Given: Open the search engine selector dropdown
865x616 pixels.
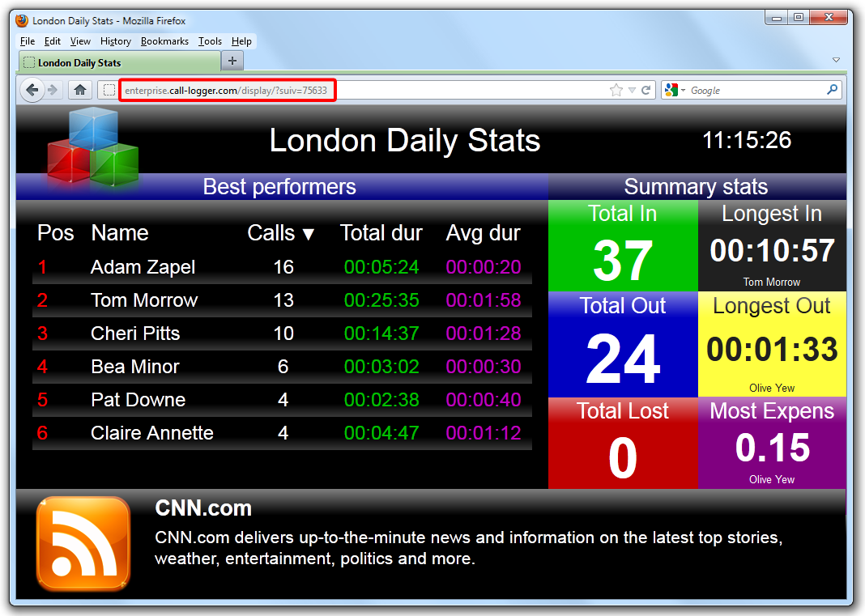Looking at the screenshot, I should coord(675,90).
